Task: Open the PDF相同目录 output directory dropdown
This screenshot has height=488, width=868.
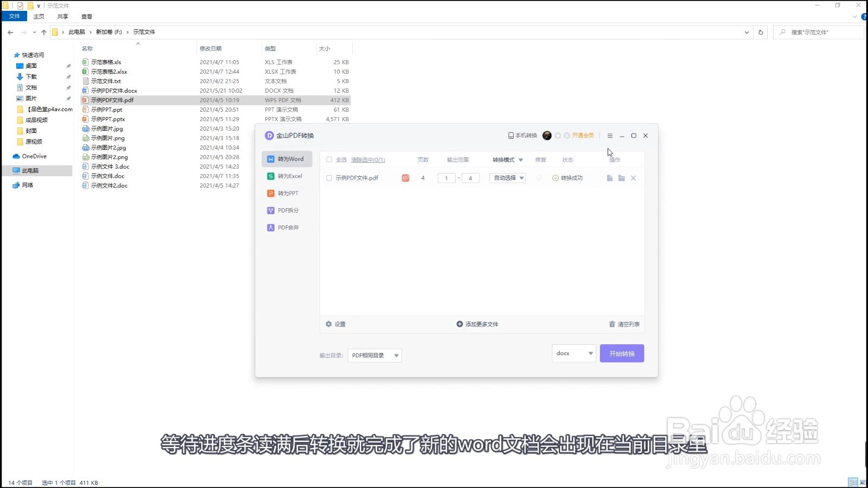Action: (x=374, y=355)
